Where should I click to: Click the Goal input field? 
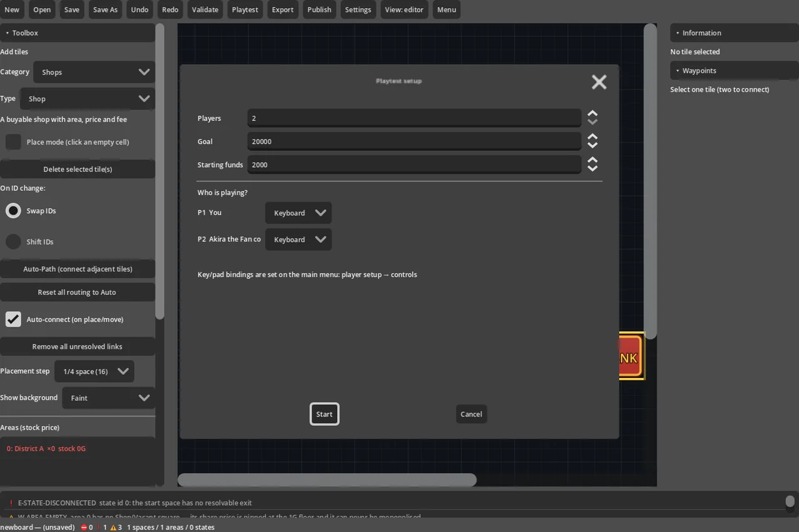(x=414, y=142)
